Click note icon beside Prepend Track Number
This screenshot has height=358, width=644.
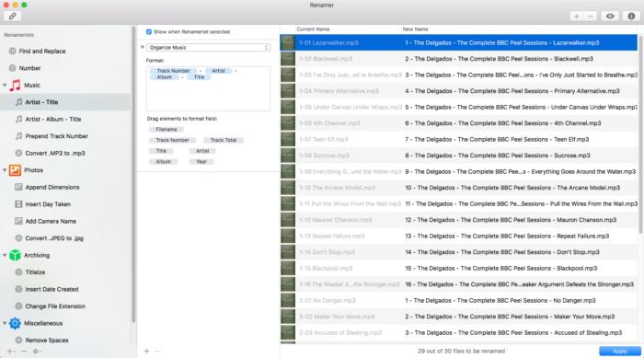[19, 135]
